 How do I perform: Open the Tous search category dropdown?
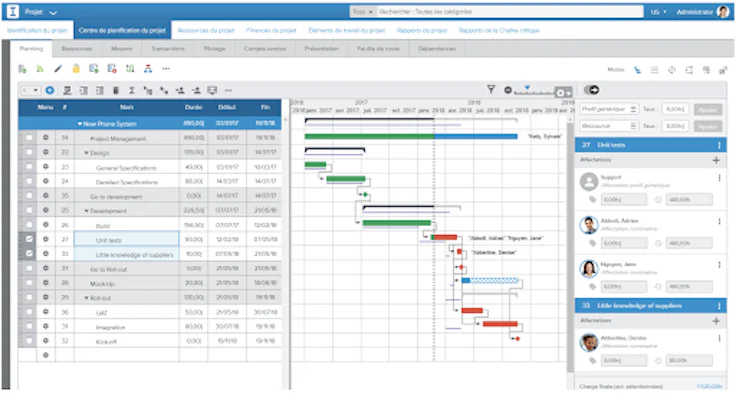[x=363, y=12]
